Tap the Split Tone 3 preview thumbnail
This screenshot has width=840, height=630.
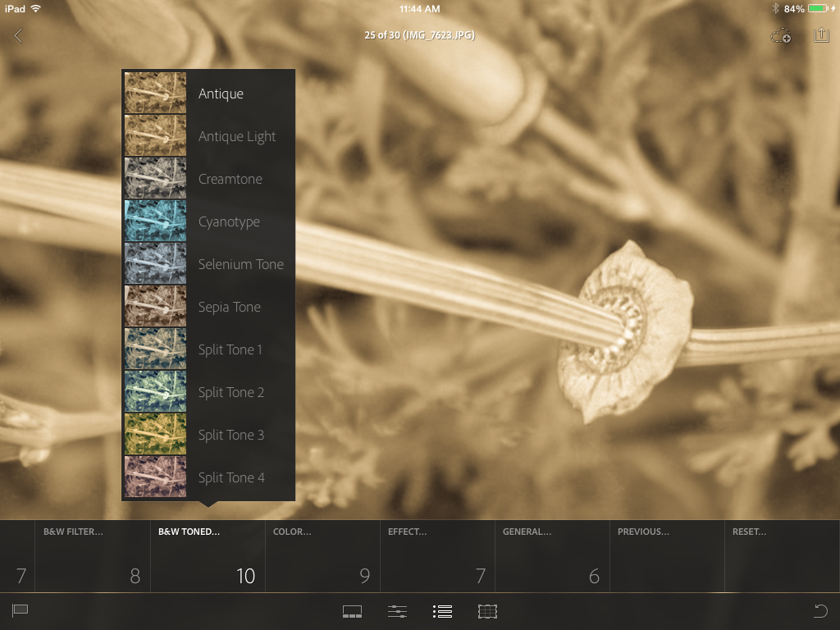tap(155, 434)
